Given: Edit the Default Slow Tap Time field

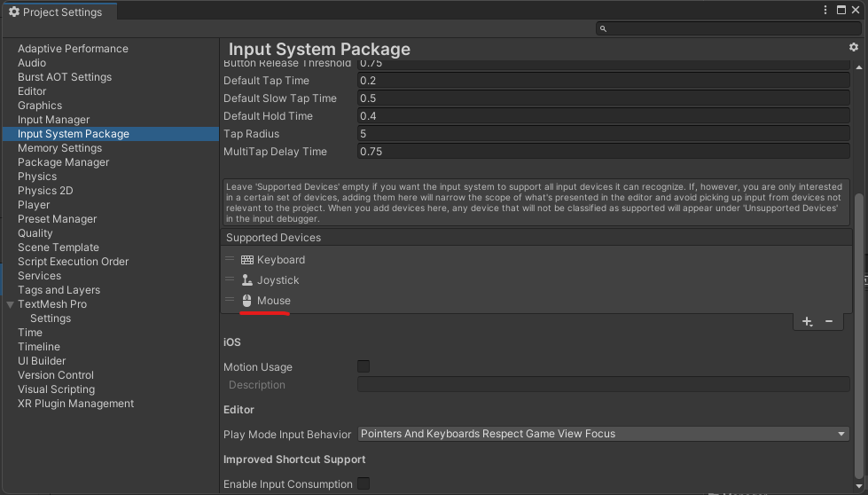Looking at the screenshot, I should 604,98.
